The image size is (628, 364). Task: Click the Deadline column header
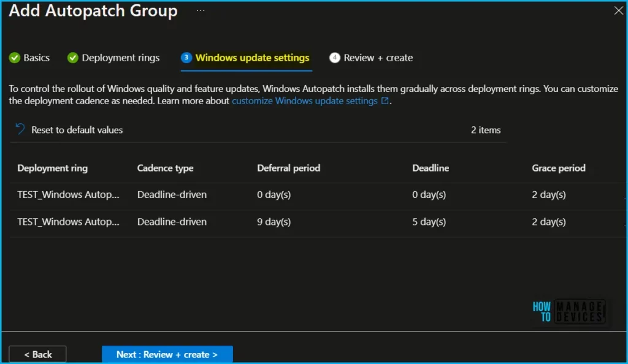coord(431,168)
